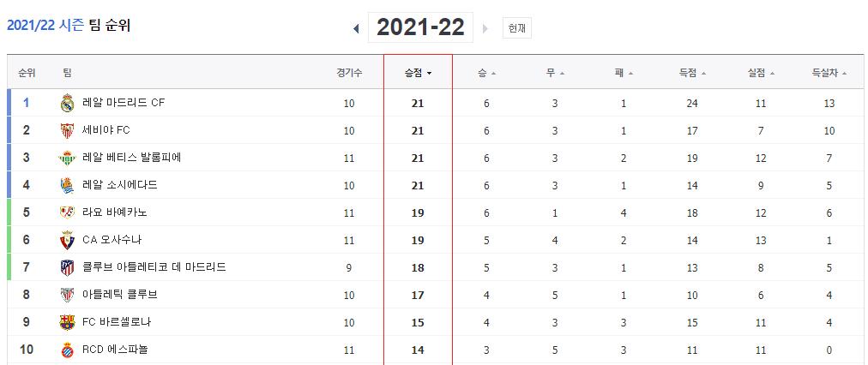Image resolution: width=868 pixels, height=365 pixels.
Task: Sort table by 득점 goals scored column
Action: coord(692,73)
